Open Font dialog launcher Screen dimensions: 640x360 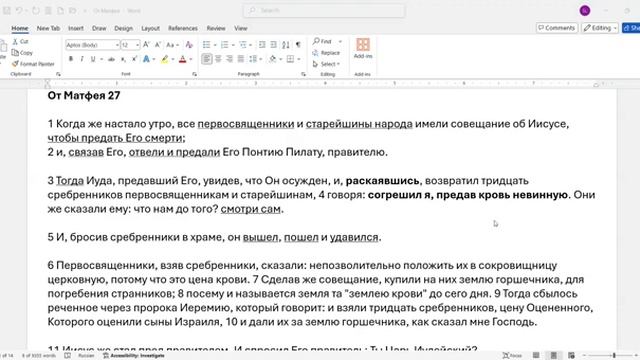[x=194, y=74]
